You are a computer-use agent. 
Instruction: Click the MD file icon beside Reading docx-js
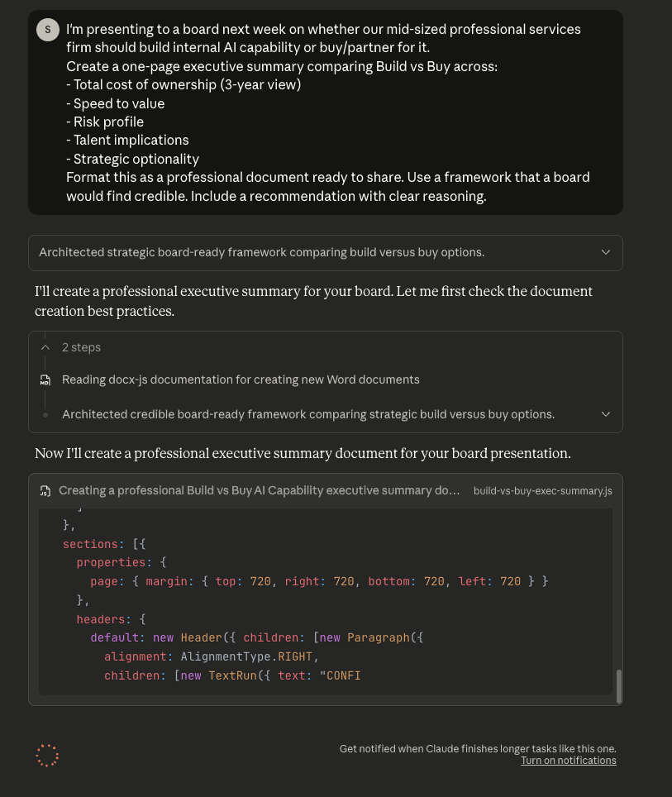point(45,380)
